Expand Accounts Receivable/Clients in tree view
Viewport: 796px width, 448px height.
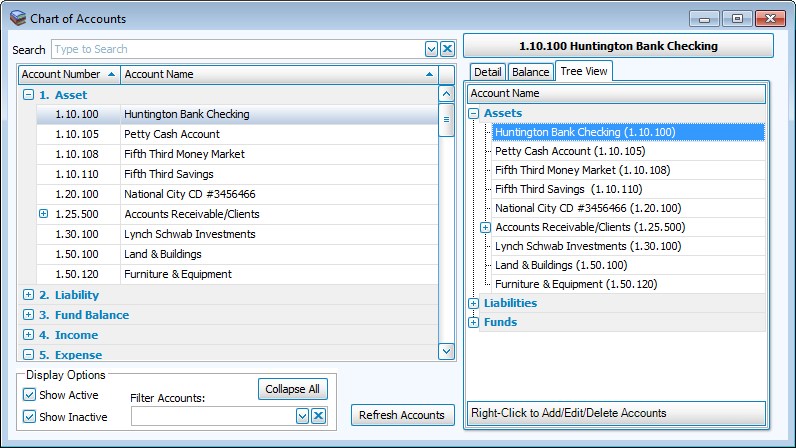485,227
